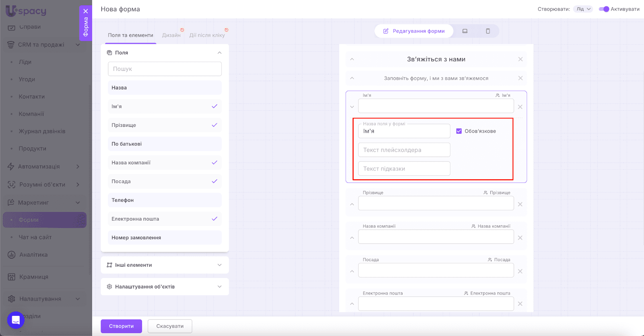This screenshot has height=336, width=644.
Task: Open the Дизайн tab
Action: tap(171, 35)
